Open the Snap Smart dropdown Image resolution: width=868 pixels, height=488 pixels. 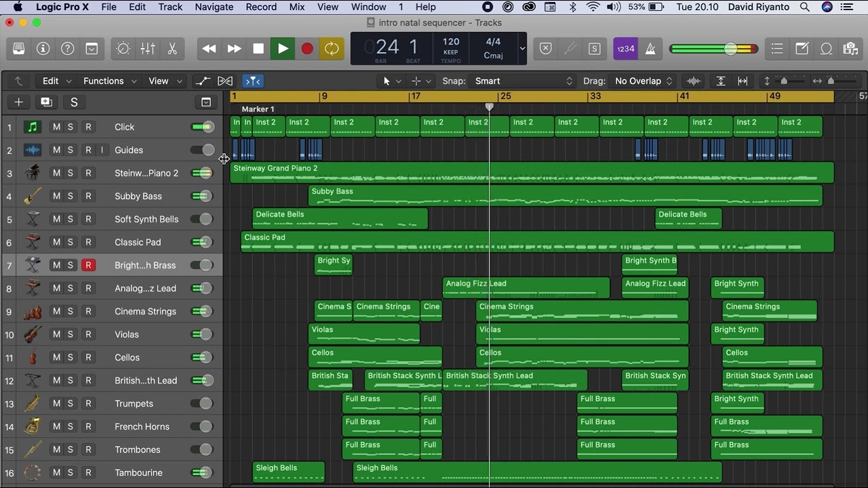coord(523,81)
